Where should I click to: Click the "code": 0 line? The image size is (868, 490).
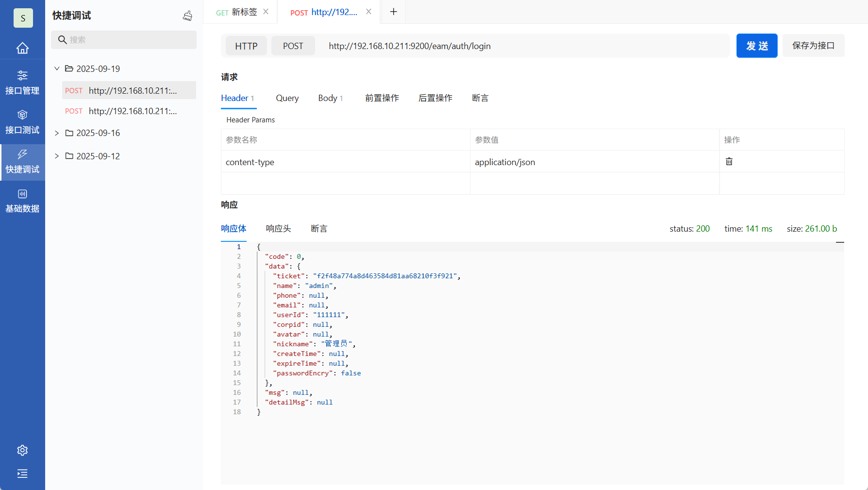284,256
